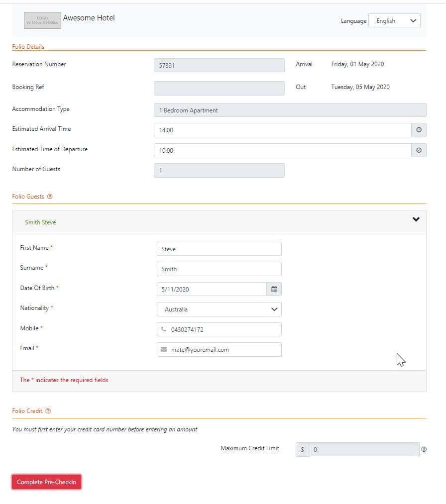Open the Nationality dropdown showing Australia
446x504 pixels.
219,309
